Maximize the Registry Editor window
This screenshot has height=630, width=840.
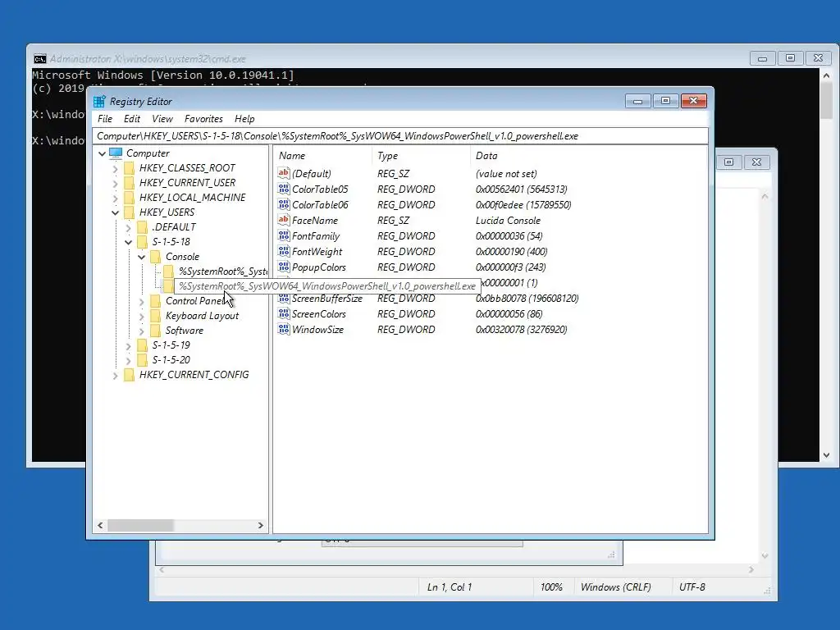coord(665,101)
